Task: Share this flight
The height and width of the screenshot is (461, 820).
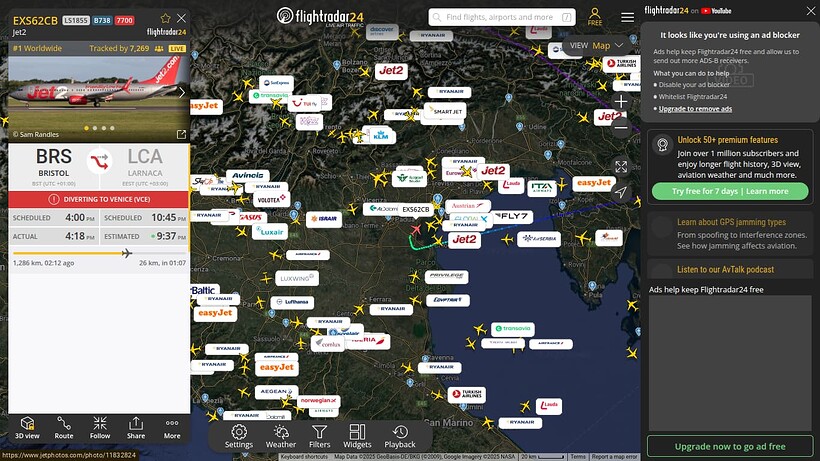Action: (x=136, y=428)
